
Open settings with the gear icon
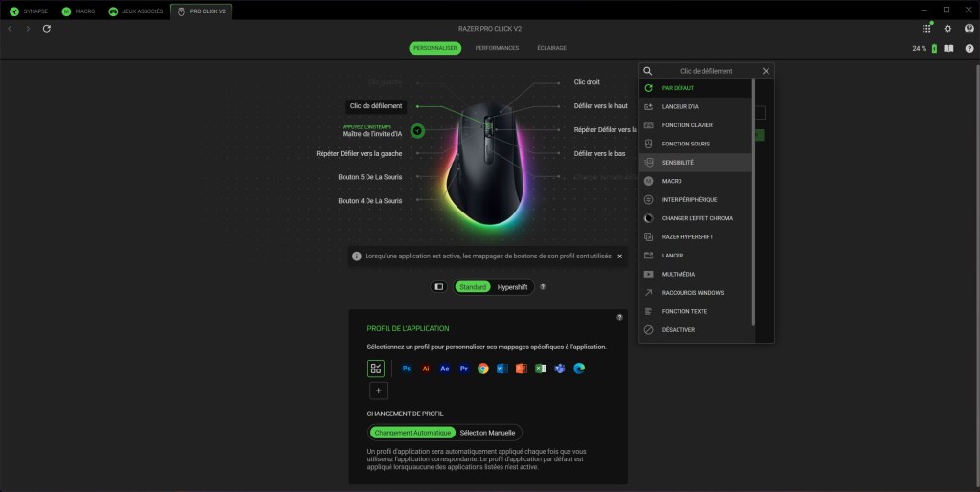click(947, 29)
